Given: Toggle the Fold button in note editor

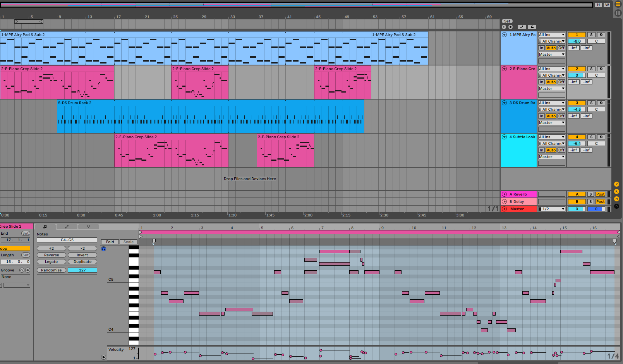Looking at the screenshot, I should coord(110,242).
